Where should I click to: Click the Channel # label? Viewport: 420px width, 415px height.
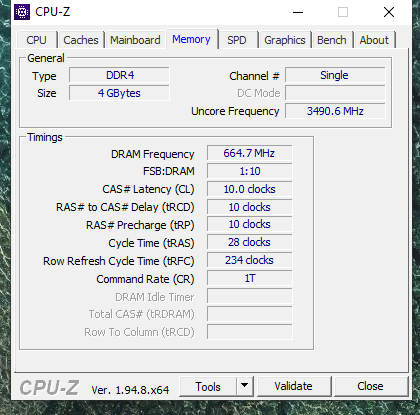254,76
